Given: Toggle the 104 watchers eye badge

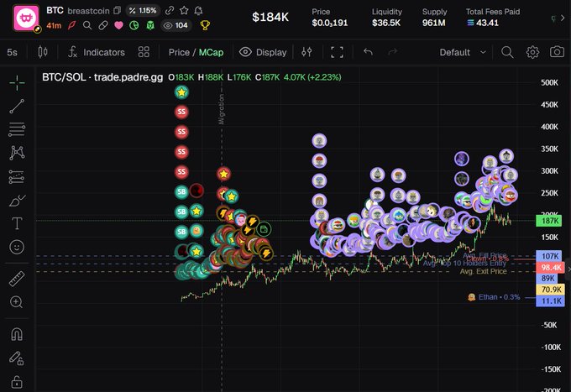Looking at the screenshot, I should click(175, 25).
